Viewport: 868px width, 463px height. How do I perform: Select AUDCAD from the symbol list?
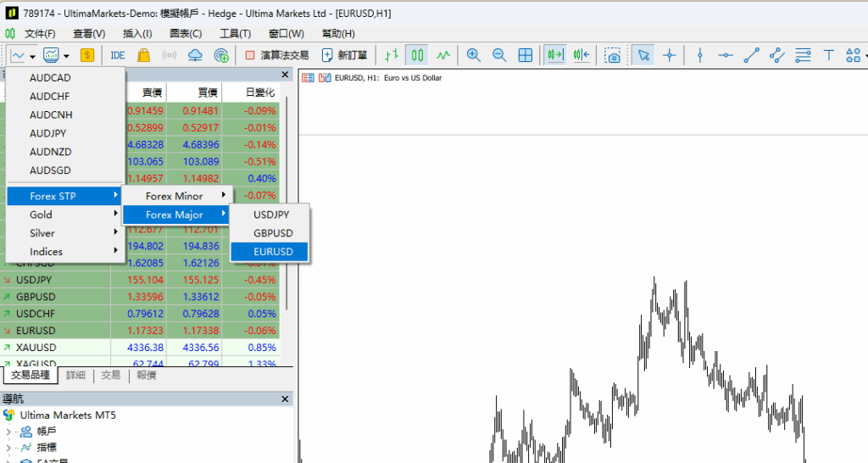[65, 77]
